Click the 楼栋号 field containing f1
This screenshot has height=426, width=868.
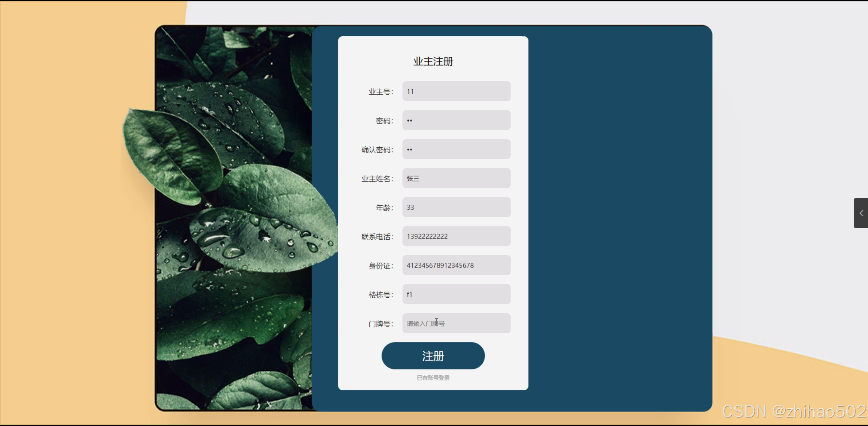[456, 294]
